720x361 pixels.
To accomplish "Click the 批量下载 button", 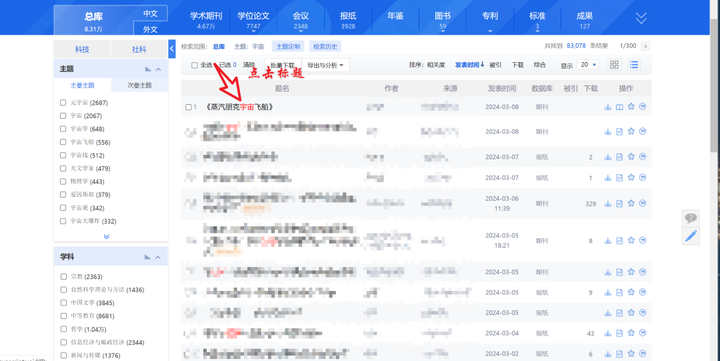I will click(283, 65).
